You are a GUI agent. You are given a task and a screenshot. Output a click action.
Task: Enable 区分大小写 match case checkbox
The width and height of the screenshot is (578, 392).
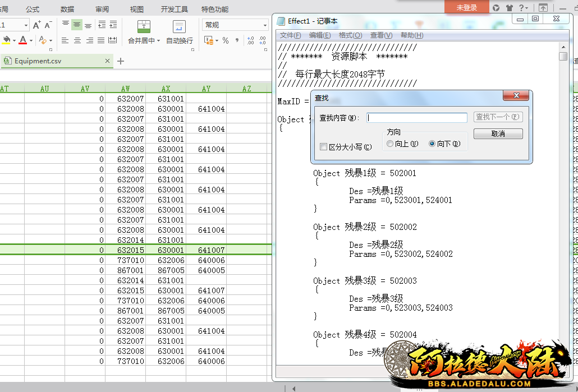pyautogui.click(x=323, y=147)
